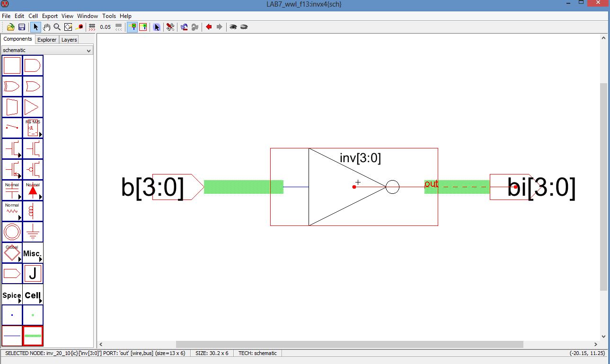The width and height of the screenshot is (610, 364).
Task: Select the AND gate component
Action: point(33,66)
